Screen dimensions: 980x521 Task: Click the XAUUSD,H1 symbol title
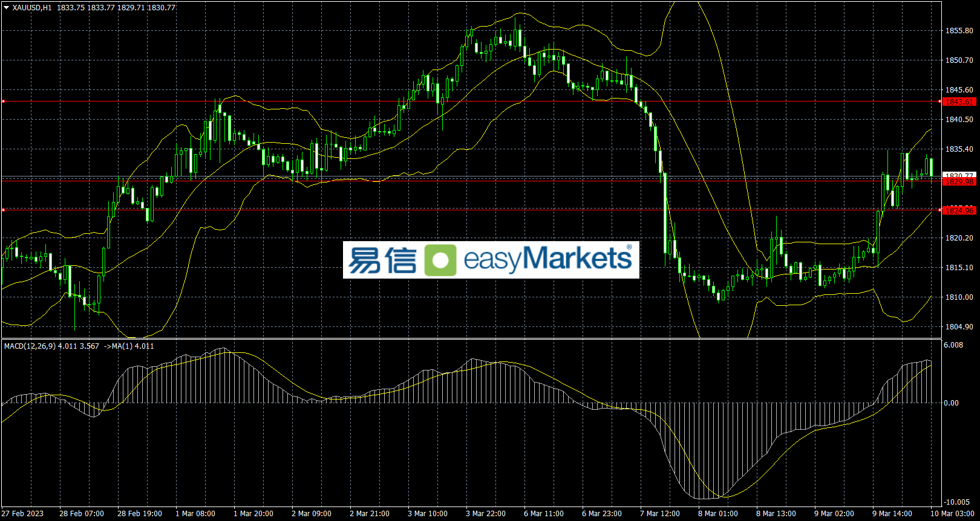pyautogui.click(x=32, y=7)
